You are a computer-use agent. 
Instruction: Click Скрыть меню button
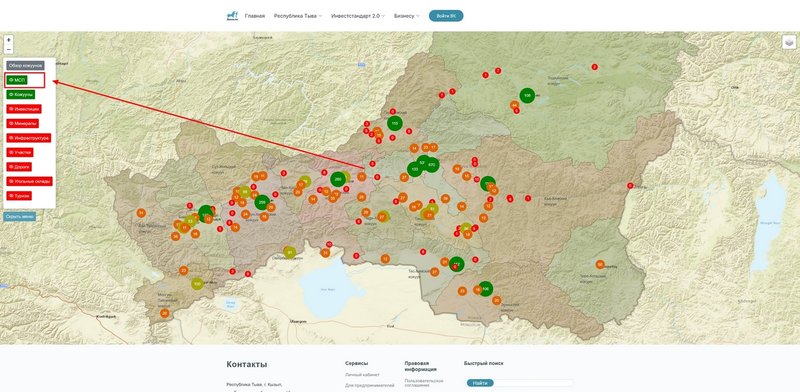tap(20, 216)
